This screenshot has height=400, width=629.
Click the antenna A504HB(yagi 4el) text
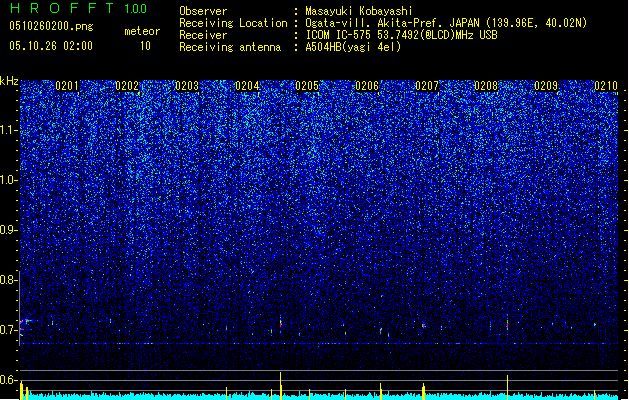pyautogui.click(x=353, y=47)
